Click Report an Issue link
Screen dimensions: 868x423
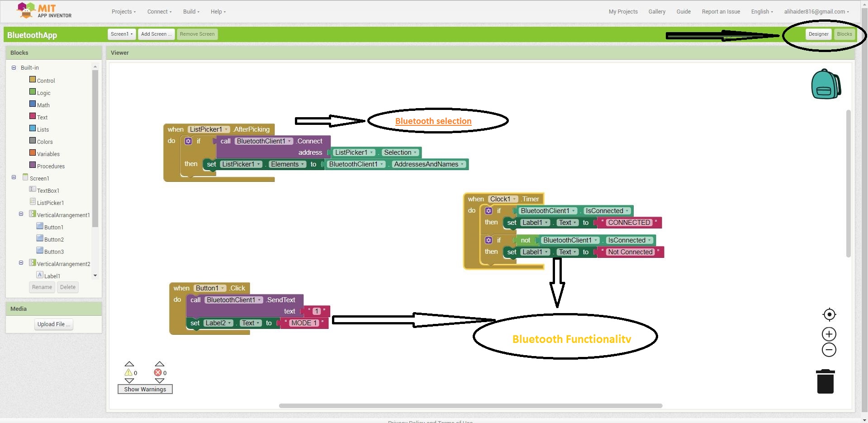[721, 12]
